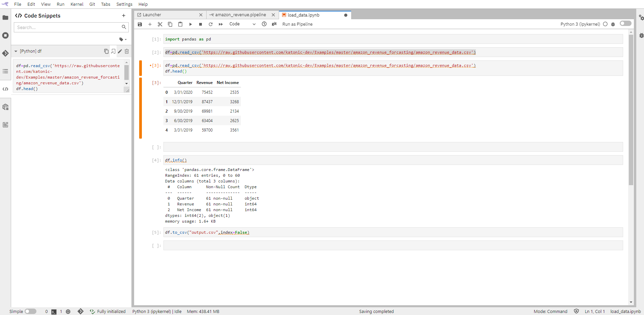Open the File menu
Screen dimensions: 644x315
pyautogui.click(x=18, y=4)
